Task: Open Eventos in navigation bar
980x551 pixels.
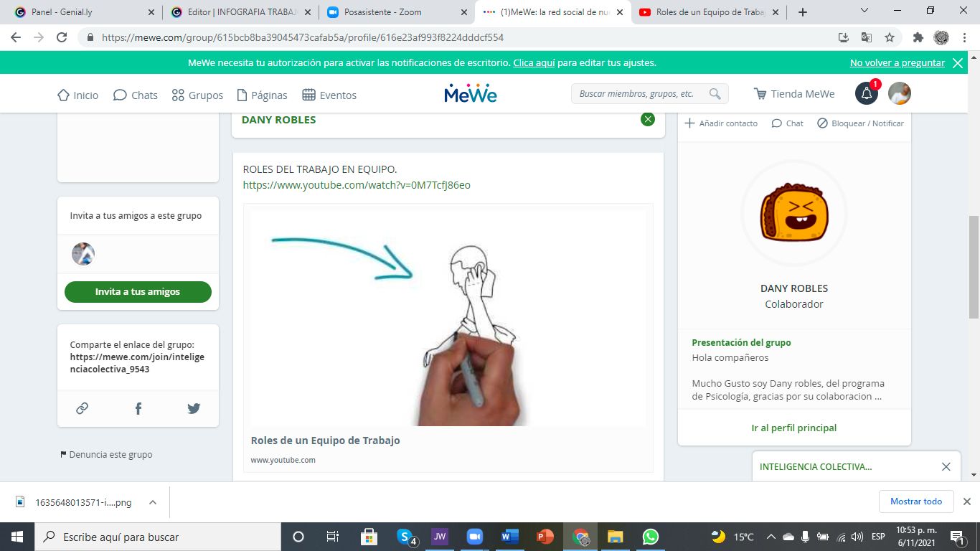Action: pyautogui.click(x=329, y=95)
